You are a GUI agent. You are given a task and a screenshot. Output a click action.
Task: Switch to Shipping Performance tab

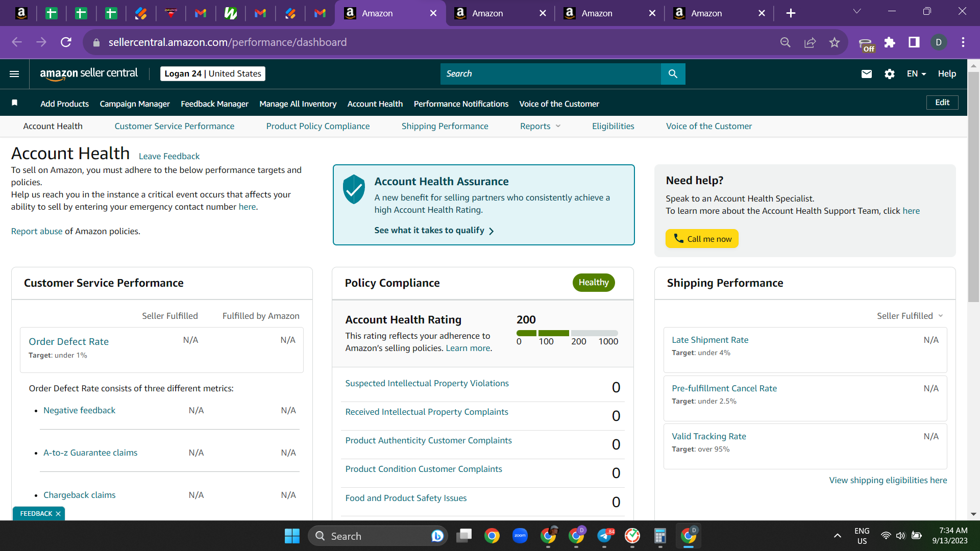(445, 126)
